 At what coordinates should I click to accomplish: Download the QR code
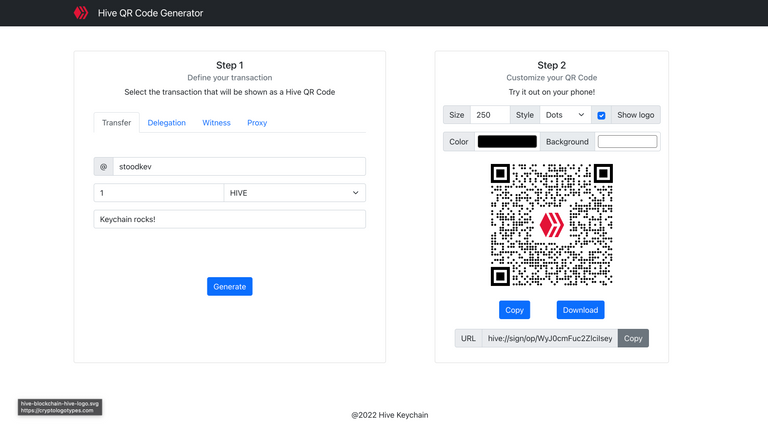580,310
